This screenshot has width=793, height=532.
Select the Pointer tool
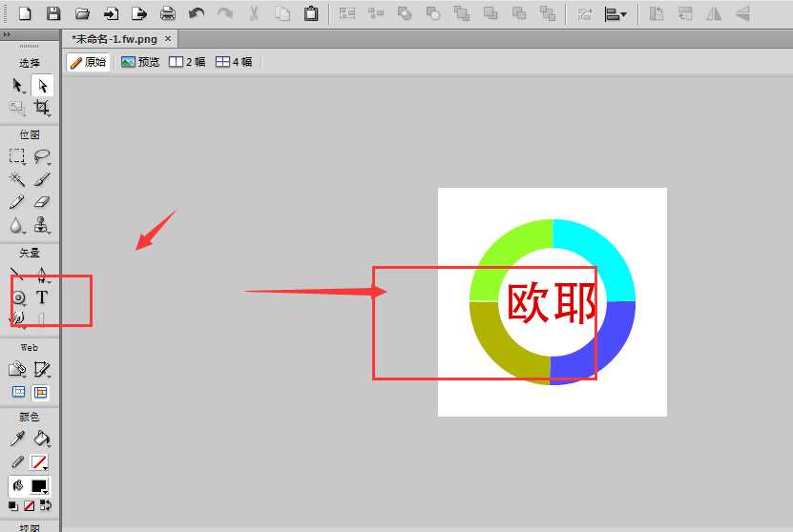[x=18, y=86]
